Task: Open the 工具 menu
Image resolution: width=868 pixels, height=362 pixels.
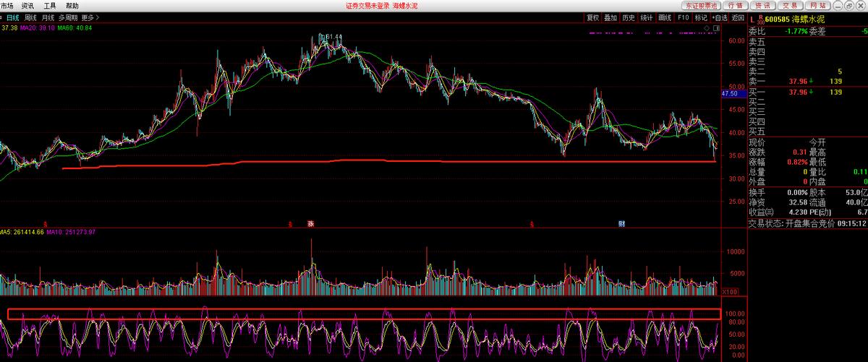Action: pos(50,5)
